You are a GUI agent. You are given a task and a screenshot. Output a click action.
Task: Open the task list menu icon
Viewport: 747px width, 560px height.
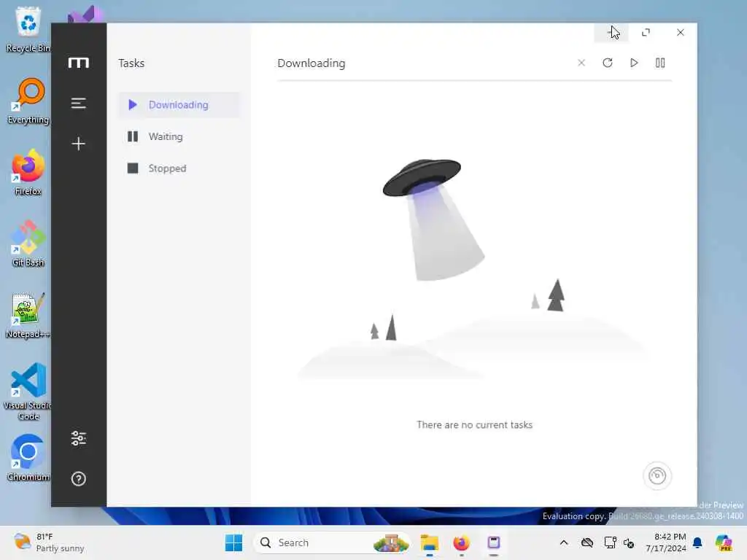point(79,104)
